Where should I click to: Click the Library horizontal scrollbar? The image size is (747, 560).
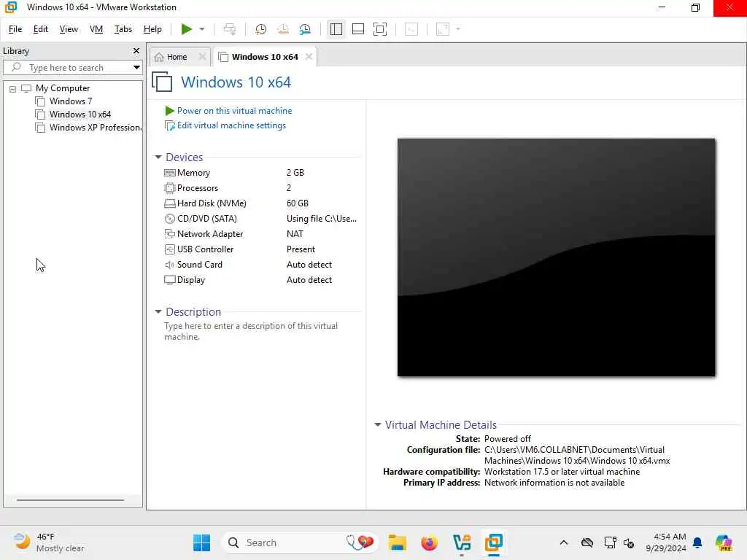(x=70, y=500)
